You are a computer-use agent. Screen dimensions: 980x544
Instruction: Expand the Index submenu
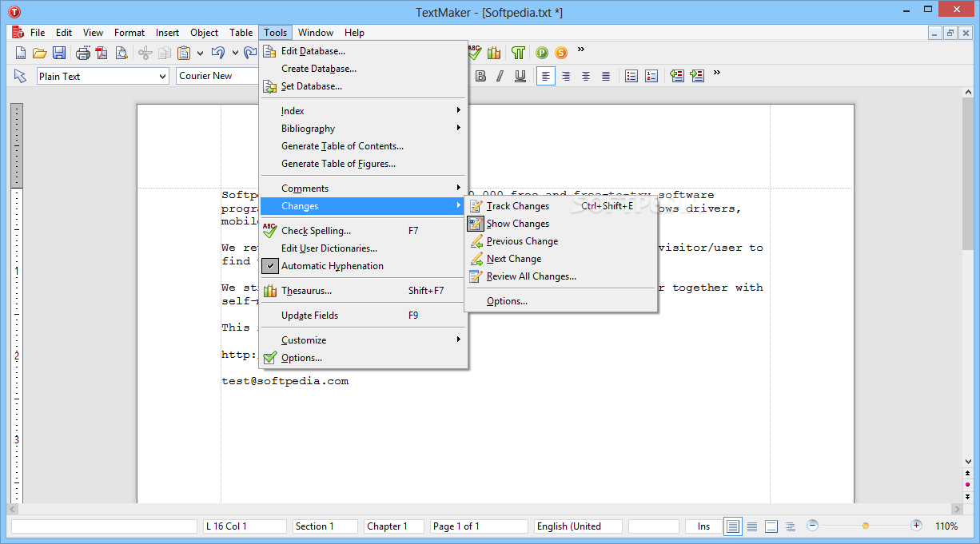[364, 111]
